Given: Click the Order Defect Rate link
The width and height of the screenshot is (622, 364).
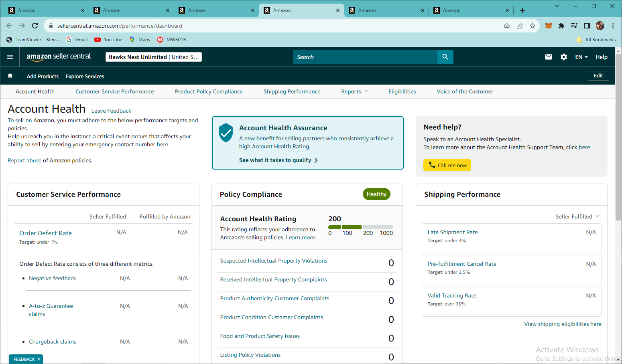Looking at the screenshot, I should pos(45,233).
